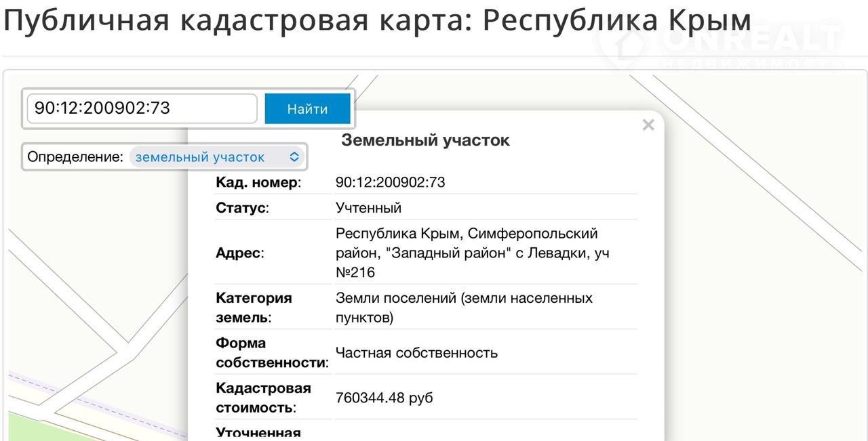Click the address text mentioning Симферопольский район
Image resolution: width=868 pixels, height=441 pixels.
[467, 253]
